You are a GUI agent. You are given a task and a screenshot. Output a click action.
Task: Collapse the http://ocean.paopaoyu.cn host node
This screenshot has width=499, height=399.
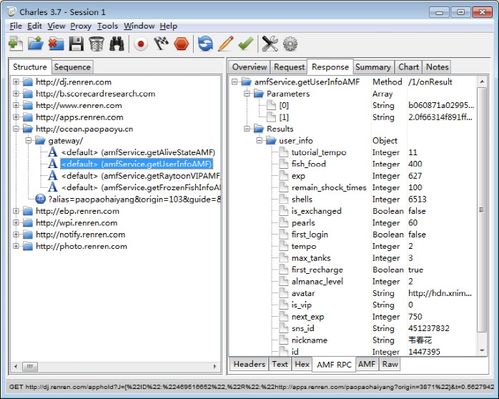click(16, 129)
